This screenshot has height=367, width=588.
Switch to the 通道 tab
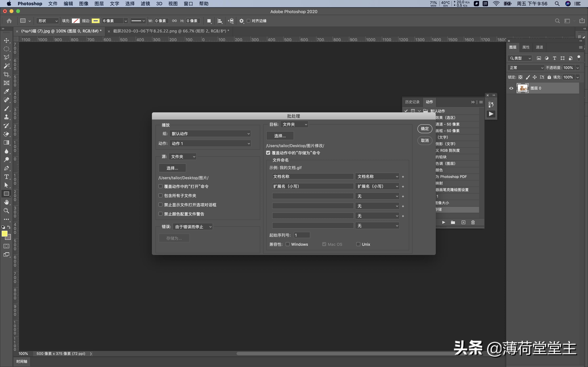[x=539, y=47]
